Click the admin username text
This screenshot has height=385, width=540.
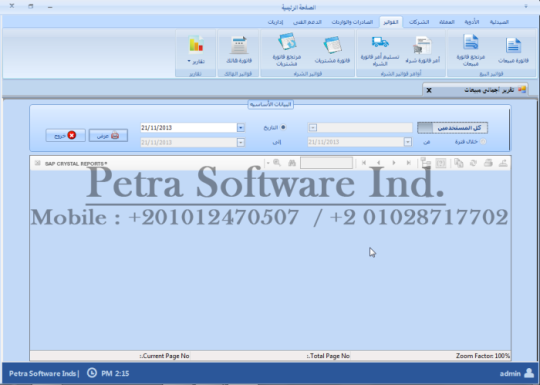pyautogui.click(x=510, y=373)
